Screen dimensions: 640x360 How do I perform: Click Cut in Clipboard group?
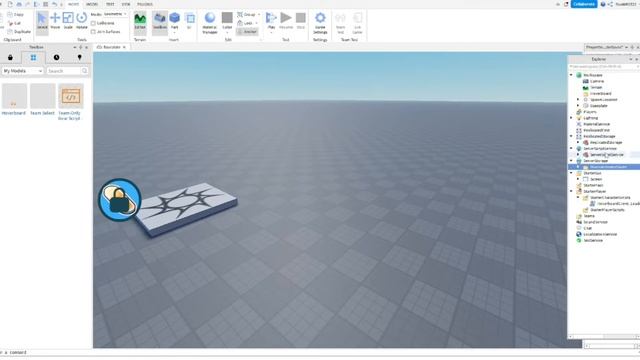point(15,23)
